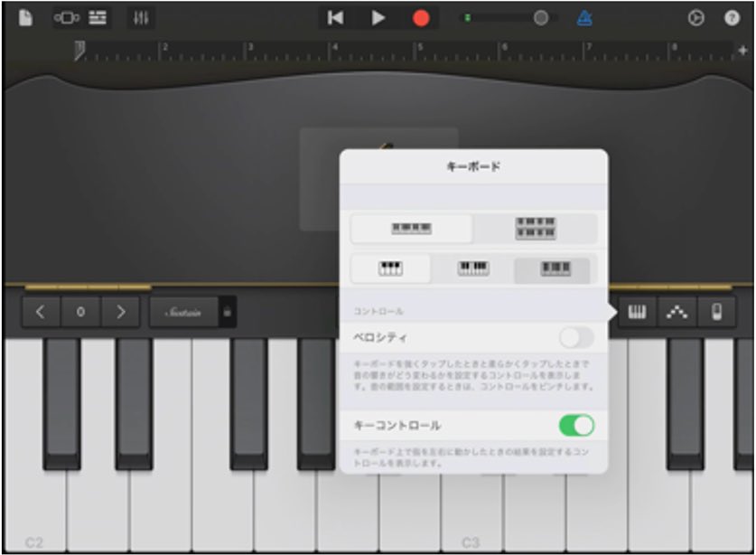Jump to bar 5 on the ruler

pos(419,48)
